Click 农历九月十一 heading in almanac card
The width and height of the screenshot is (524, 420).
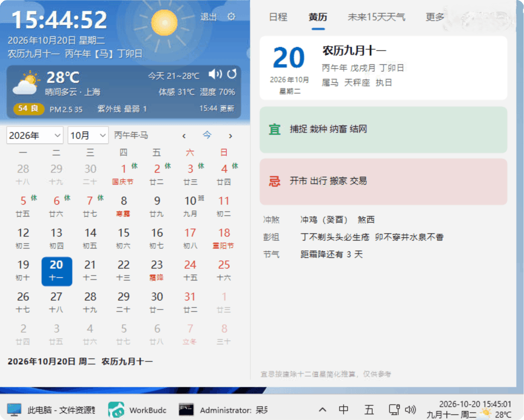pyautogui.click(x=354, y=51)
